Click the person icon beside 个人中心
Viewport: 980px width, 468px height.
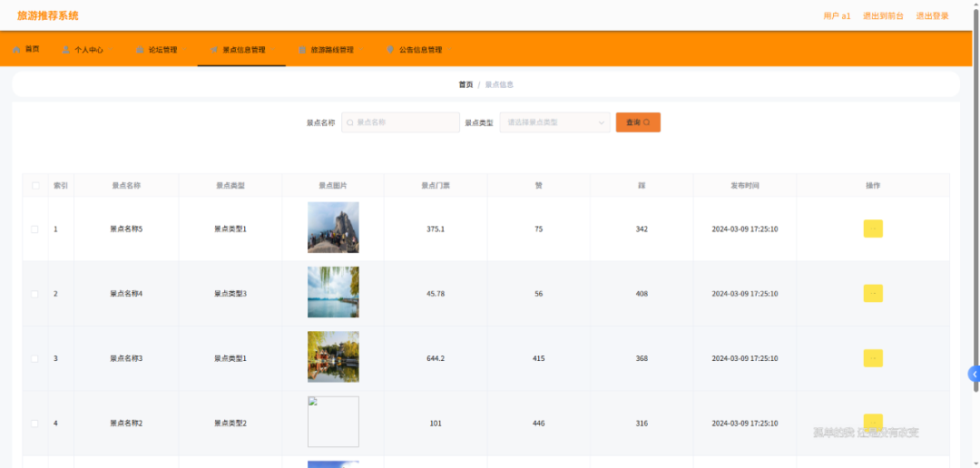pos(66,49)
